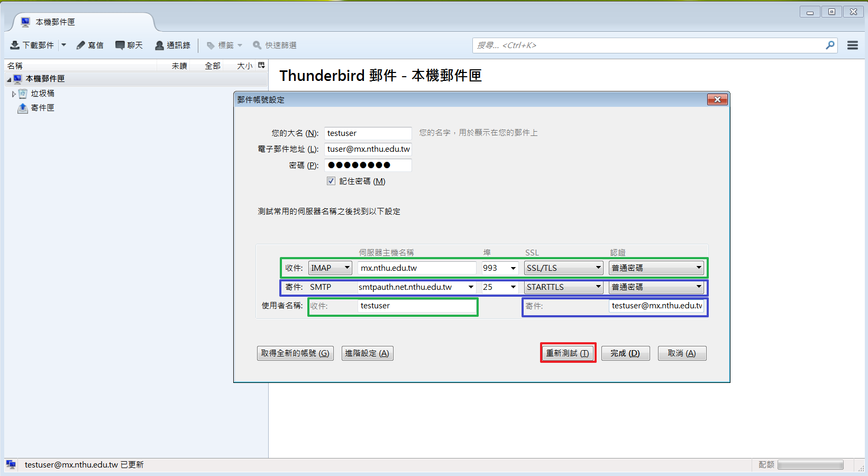The image size is (868, 476).
Task: Click the incoming server hostname field
Action: pos(416,268)
